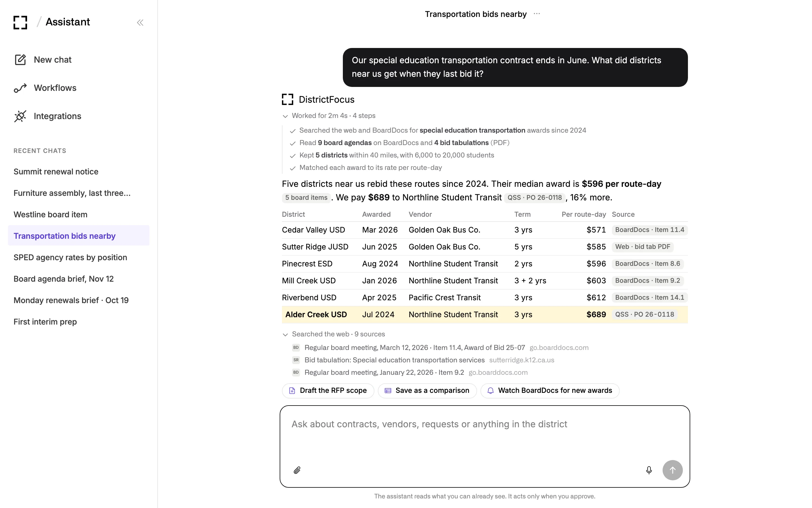Open the Summit renewal notice chat
This screenshot has height=508, width=812.
[78, 172]
